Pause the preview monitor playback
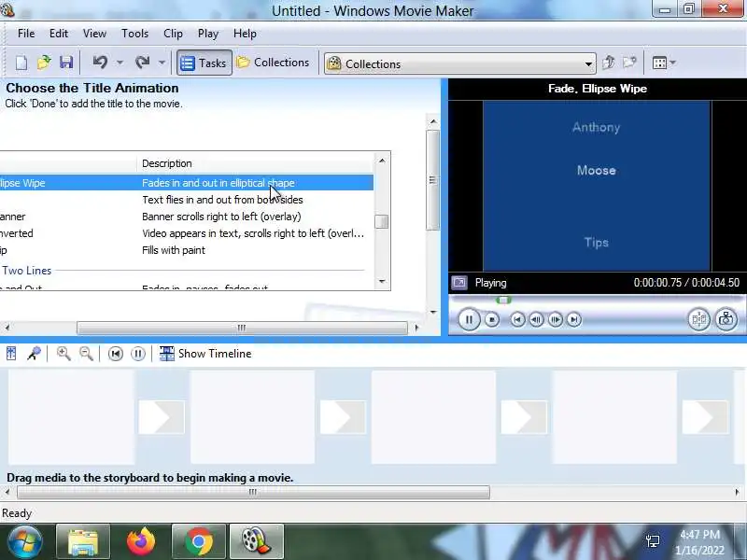 click(469, 319)
